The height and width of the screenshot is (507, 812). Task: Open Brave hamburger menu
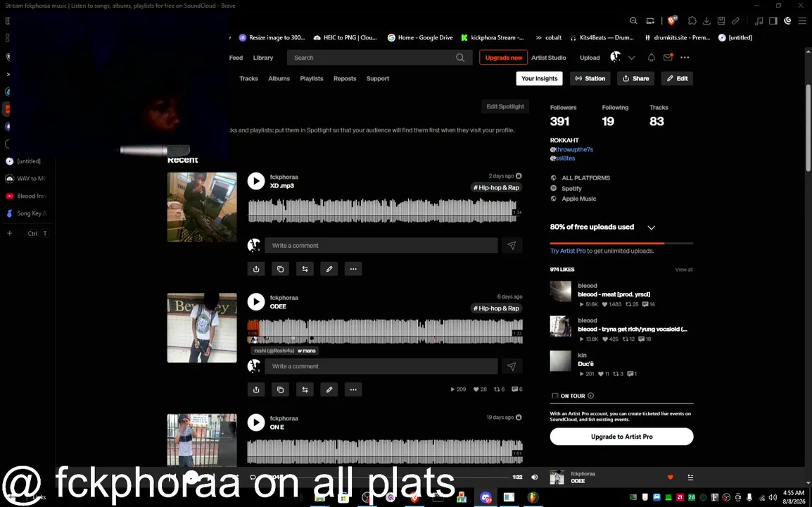(802, 20)
